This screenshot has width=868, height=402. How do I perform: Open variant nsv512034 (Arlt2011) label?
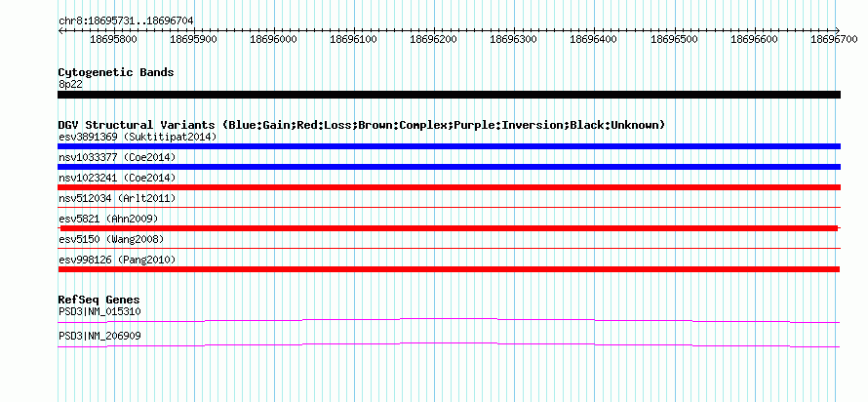[117, 198]
